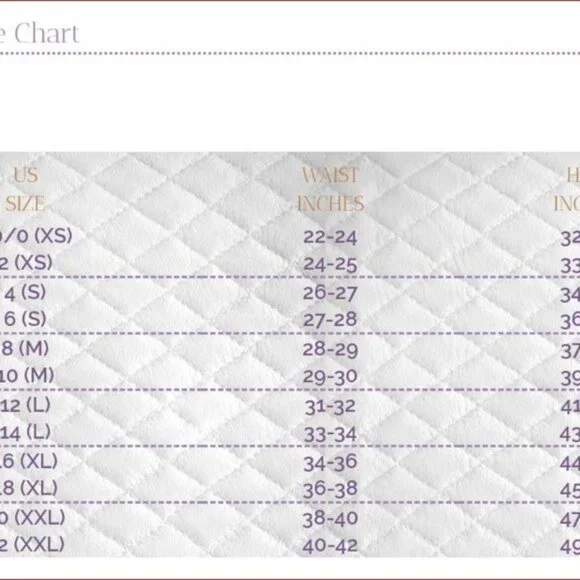The width and height of the screenshot is (580, 580).
Task: Select the 16 (XL) size label
Action: [29, 461]
